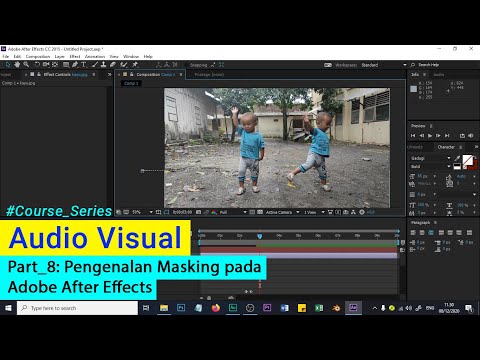The height and width of the screenshot is (360, 480).
Task: Click the Take Snapshot camera icon
Action: click(198, 212)
